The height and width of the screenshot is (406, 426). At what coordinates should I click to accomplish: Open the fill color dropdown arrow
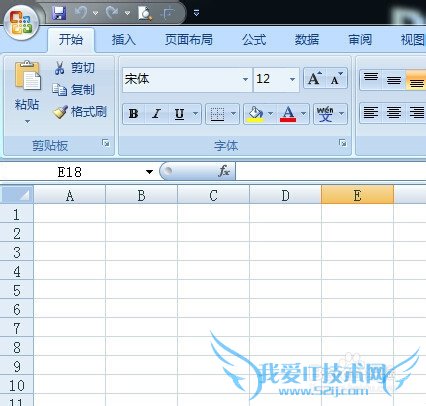pyautogui.click(x=271, y=114)
